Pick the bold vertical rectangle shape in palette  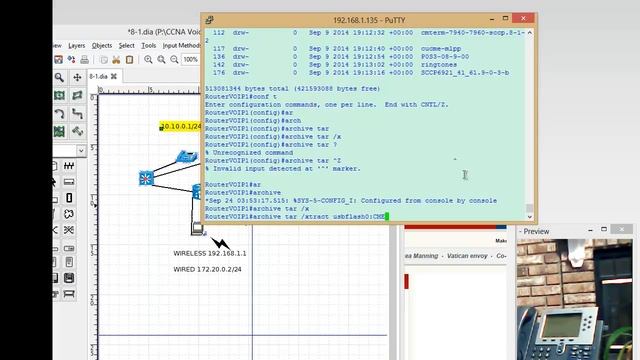point(69,198)
